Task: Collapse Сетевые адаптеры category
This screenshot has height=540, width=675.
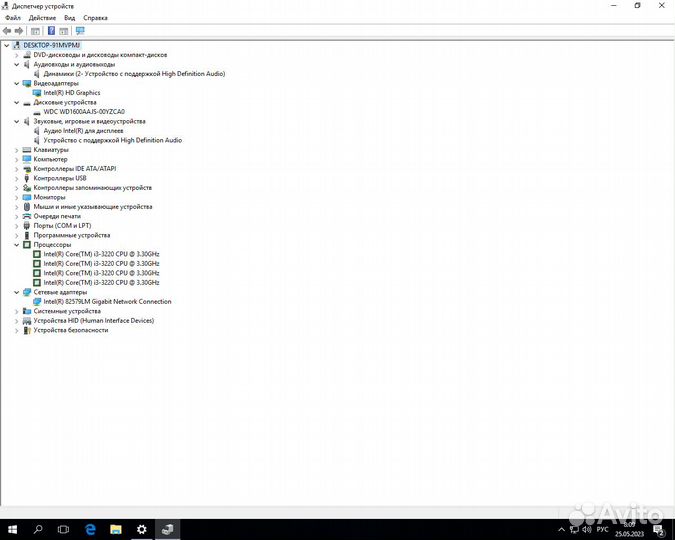Action: (17, 292)
